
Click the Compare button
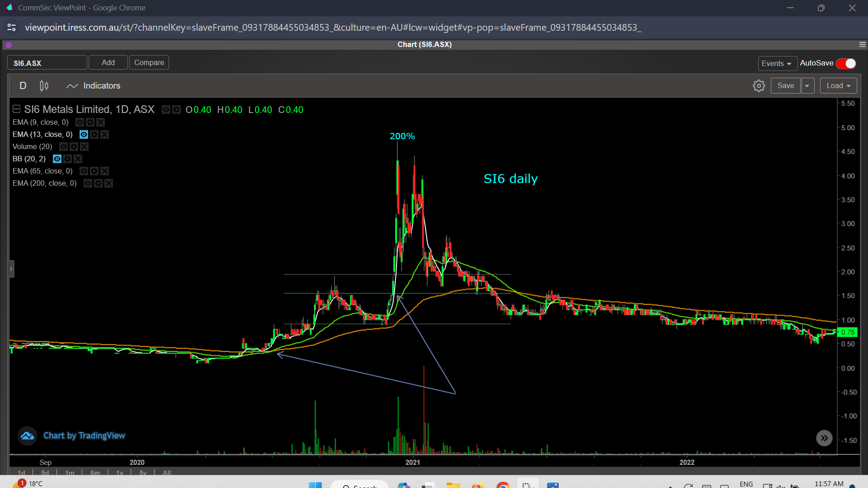tap(149, 62)
